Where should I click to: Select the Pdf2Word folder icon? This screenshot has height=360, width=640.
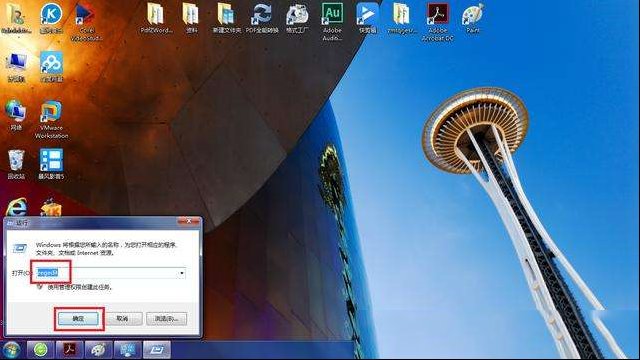coord(156,18)
